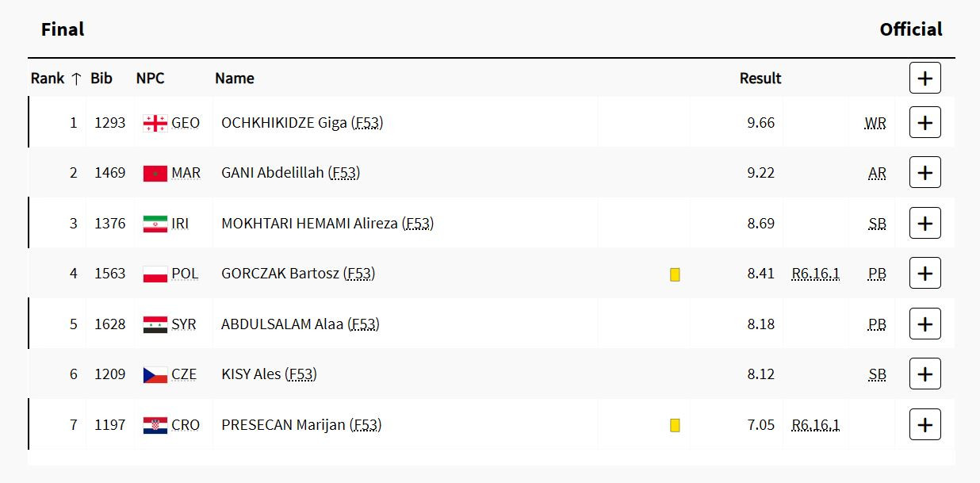The width and height of the screenshot is (980, 483).
Task: Click the Czech Republic flag icon
Action: click(155, 374)
